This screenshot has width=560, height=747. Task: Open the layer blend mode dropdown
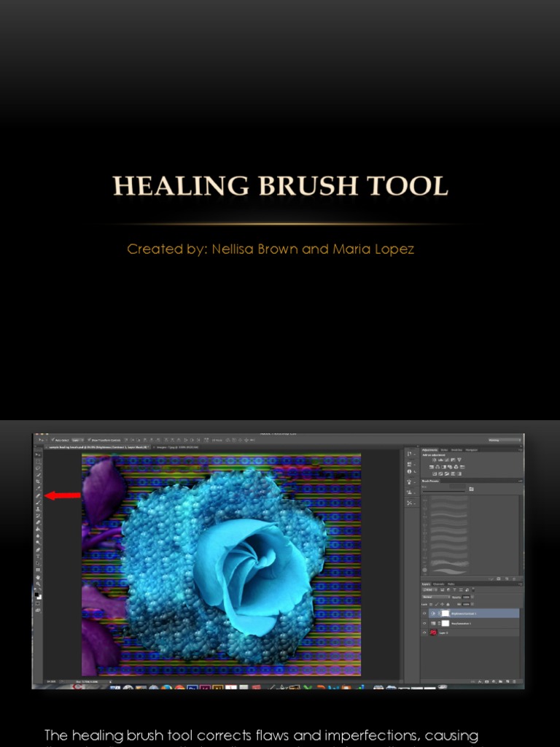tap(436, 597)
